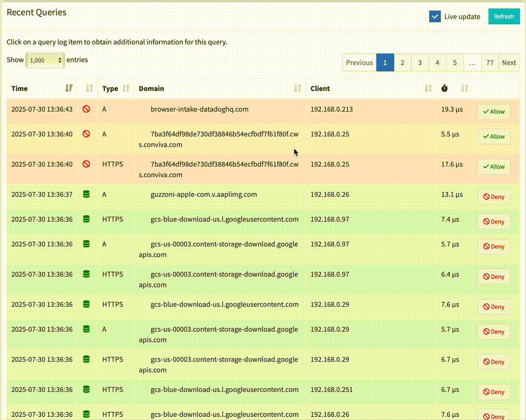The height and width of the screenshot is (420, 526).
Task: Go to page 4
Action: (x=437, y=62)
